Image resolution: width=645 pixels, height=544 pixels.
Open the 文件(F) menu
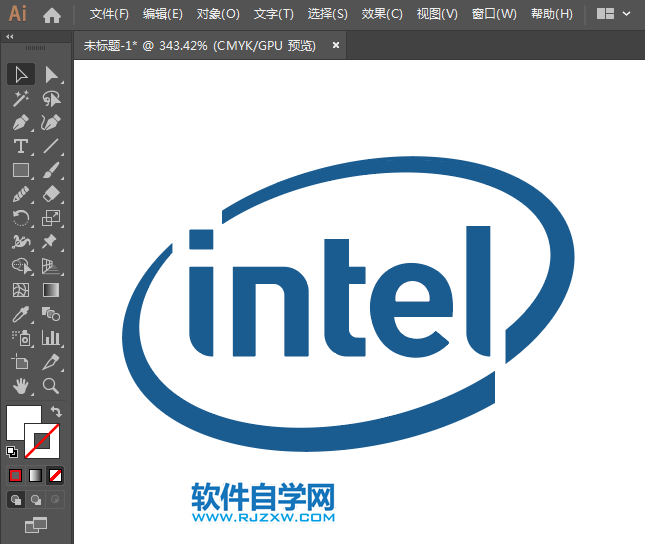109,14
